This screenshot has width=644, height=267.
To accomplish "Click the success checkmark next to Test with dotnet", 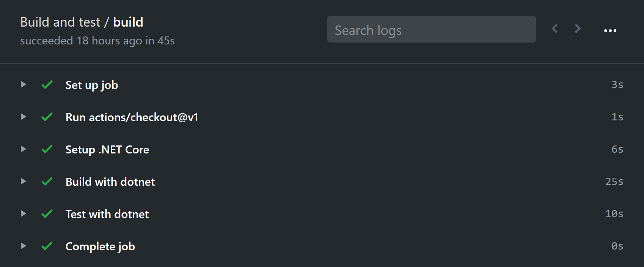I will pyautogui.click(x=47, y=214).
